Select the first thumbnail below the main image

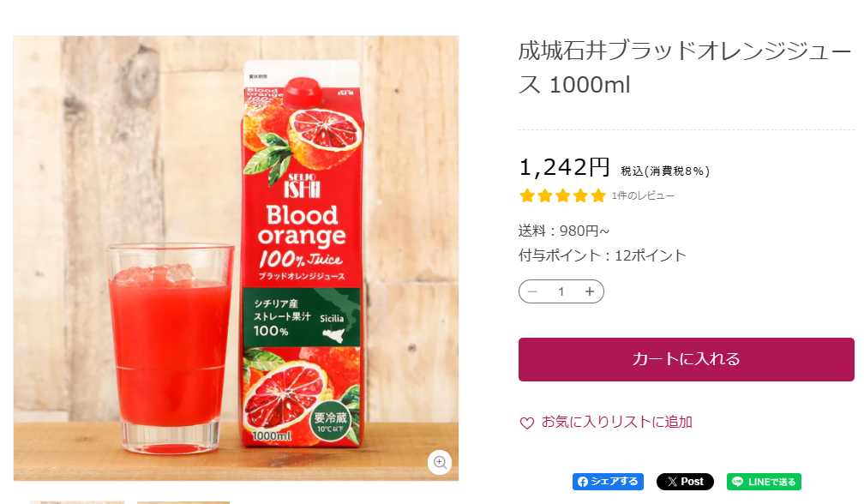click(x=77, y=501)
